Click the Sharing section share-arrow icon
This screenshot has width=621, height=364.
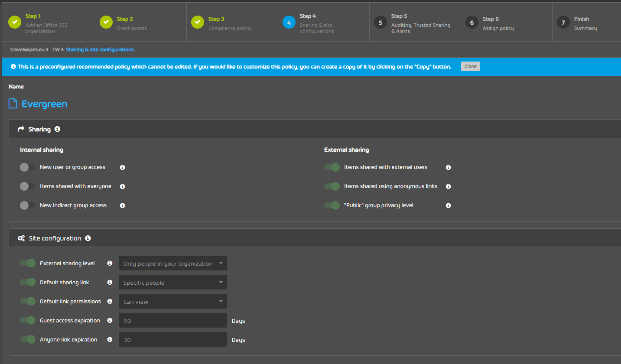pyautogui.click(x=21, y=129)
